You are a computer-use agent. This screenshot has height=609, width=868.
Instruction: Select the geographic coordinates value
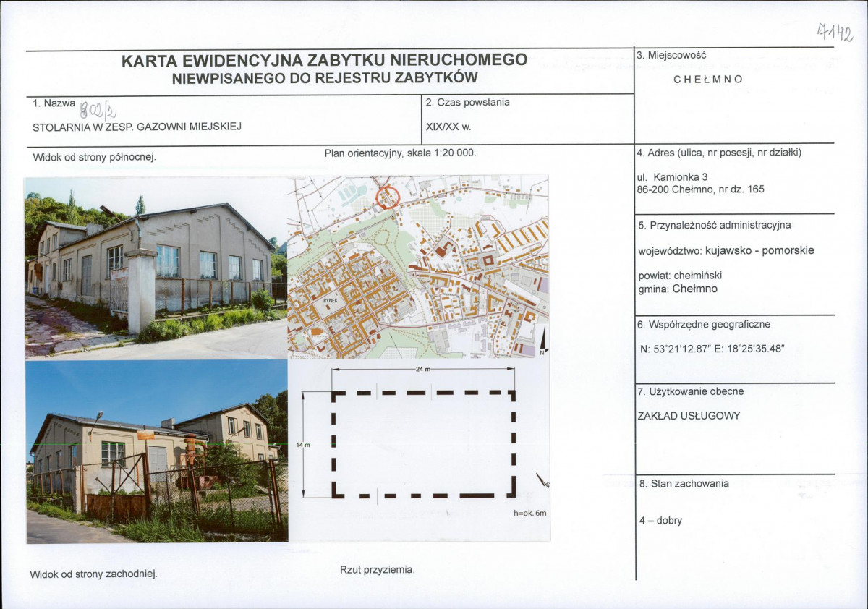click(x=712, y=349)
